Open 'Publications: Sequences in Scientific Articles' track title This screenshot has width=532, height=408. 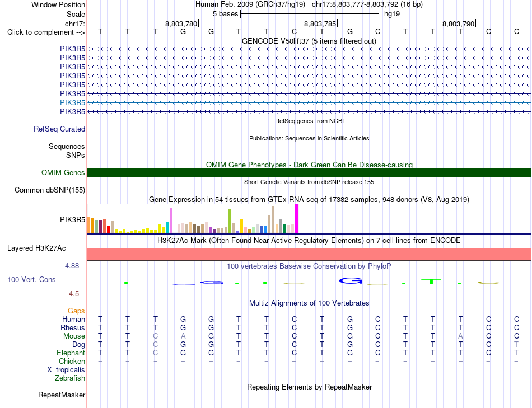pyautogui.click(x=309, y=138)
